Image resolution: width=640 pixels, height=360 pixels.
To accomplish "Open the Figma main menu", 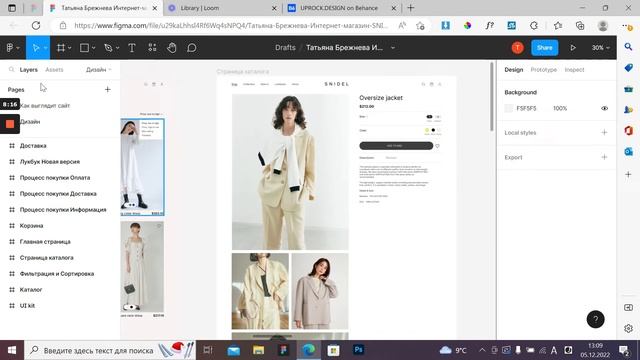I will coord(10,48).
